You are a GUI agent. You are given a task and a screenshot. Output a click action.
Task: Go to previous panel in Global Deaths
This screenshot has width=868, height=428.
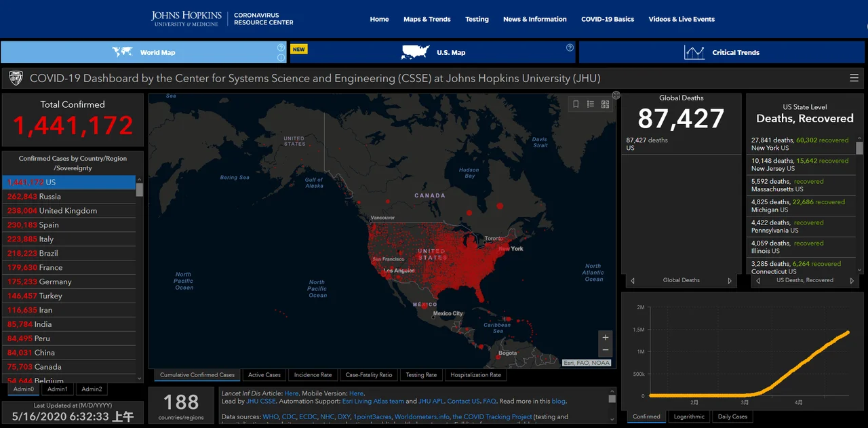(x=633, y=281)
